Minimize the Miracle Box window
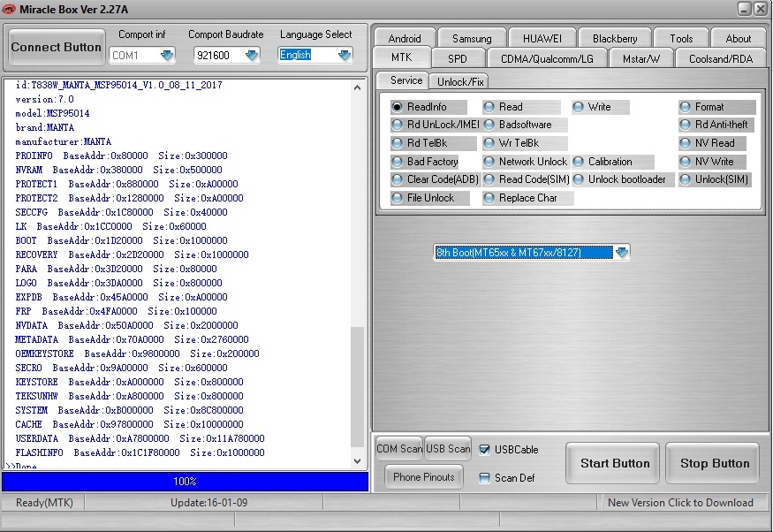Viewport: 773px width, 532px height. tap(744, 8)
